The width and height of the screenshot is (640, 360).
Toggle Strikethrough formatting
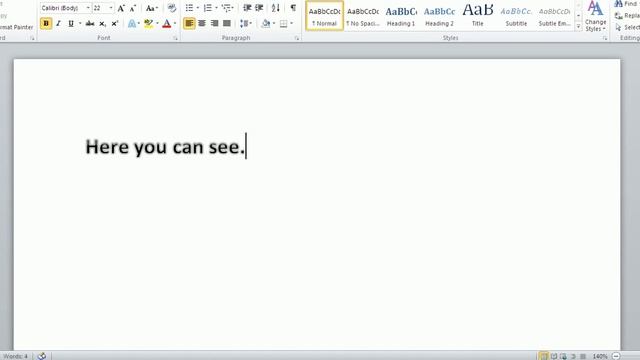click(x=90, y=24)
